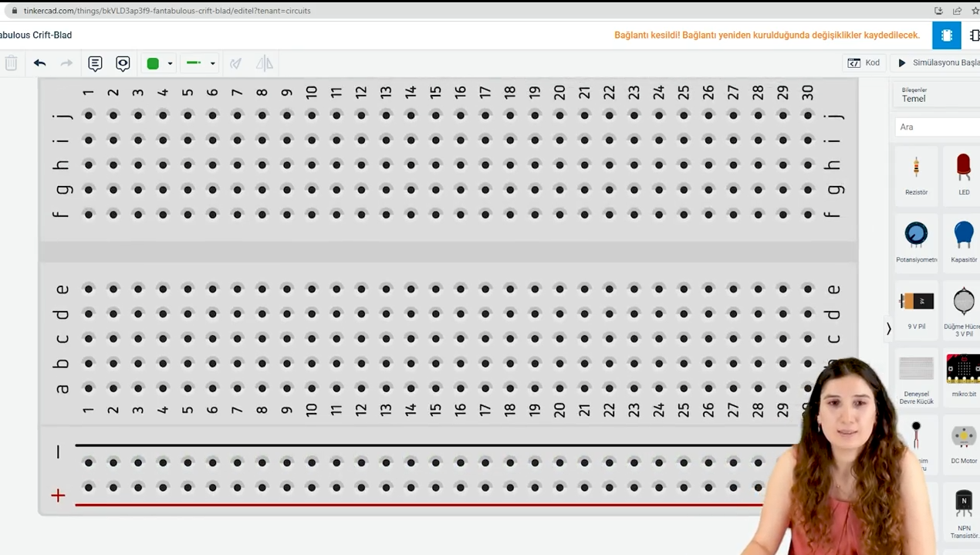
Task: Toggle notes visibility with the eye bubble icon
Action: coord(123,63)
